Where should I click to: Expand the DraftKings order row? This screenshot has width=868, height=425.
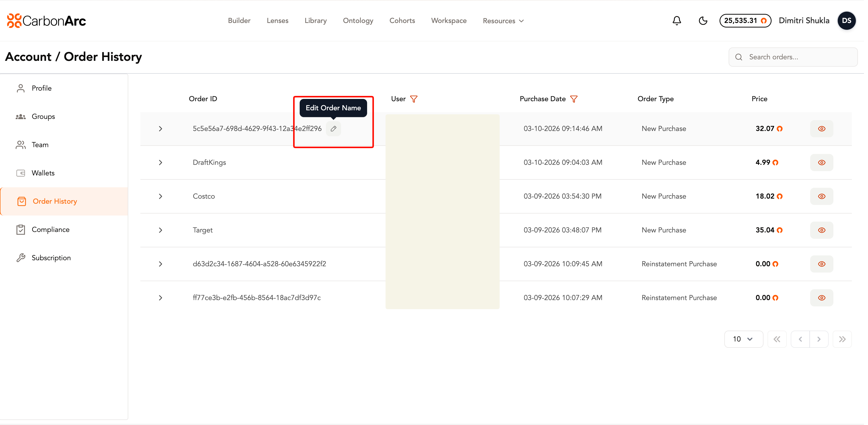(160, 163)
